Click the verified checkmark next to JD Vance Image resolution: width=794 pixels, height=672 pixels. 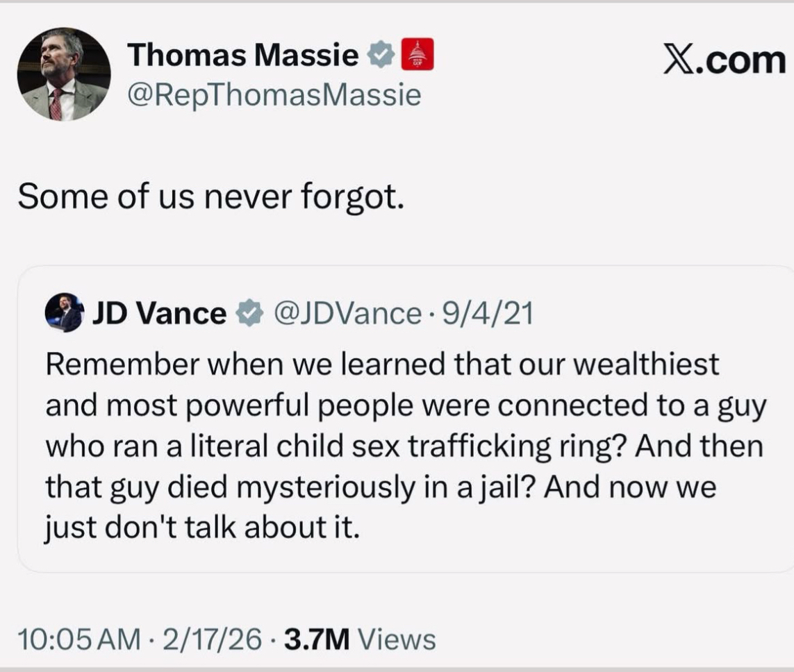pos(246,314)
